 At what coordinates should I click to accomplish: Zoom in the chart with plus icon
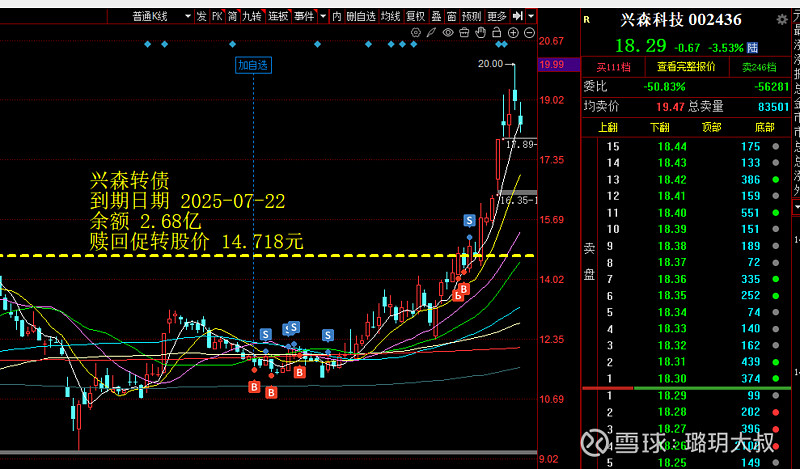tap(513, 33)
